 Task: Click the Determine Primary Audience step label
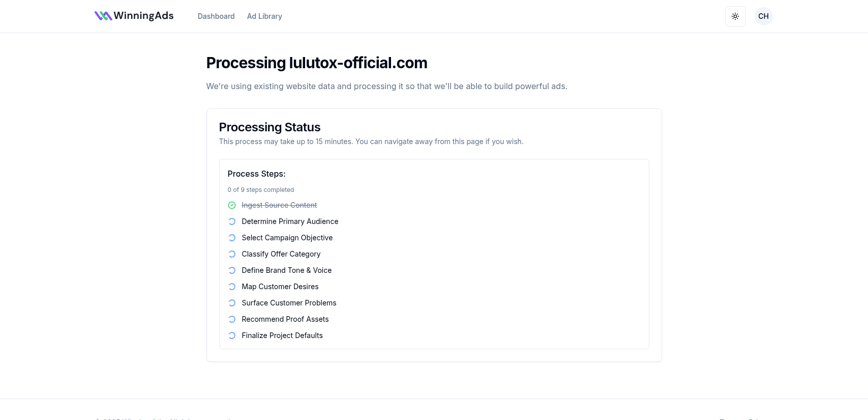pyautogui.click(x=290, y=221)
